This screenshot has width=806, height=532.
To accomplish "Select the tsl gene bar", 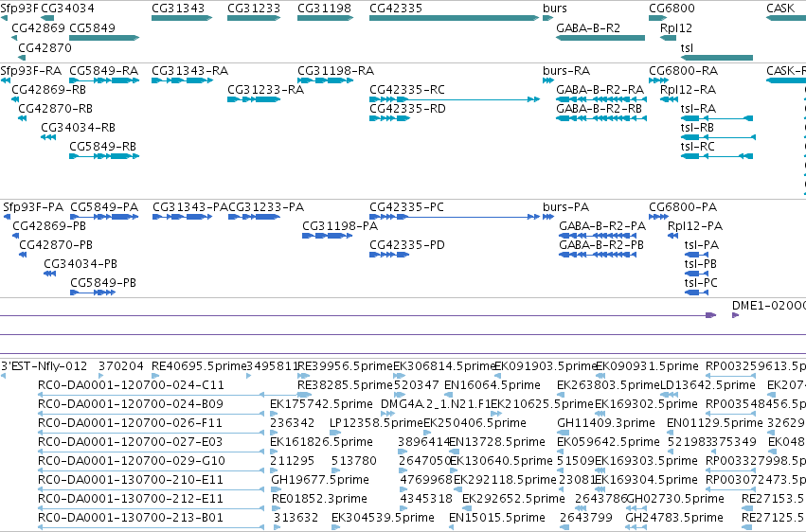I will tap(717, 58).
